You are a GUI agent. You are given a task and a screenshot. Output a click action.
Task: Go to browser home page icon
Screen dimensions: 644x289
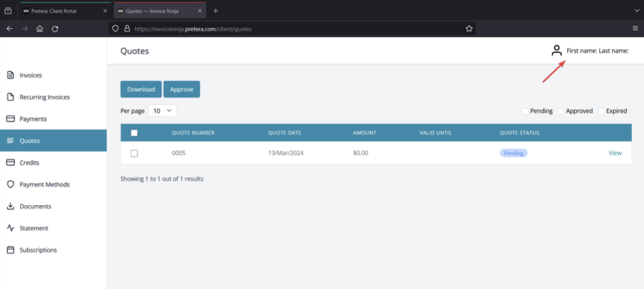click(x=40, y=29)
